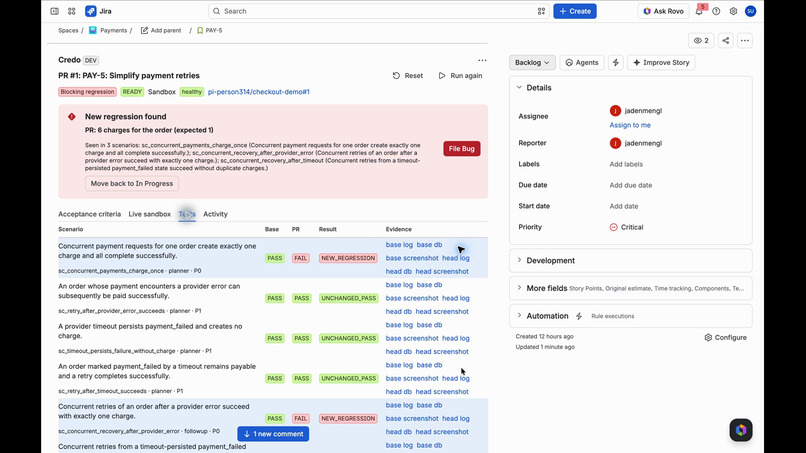The image size is (806, 453).
Task: Open base log for charge_once scenario
Action: pos(399,245)
